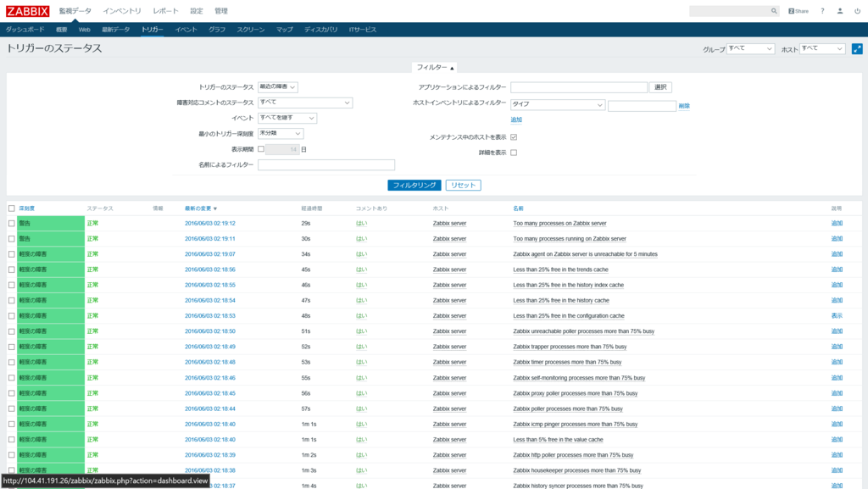The image size is (868, 489).
Task: Click the 削除 link in inventory filter
Action: coord(684,106)
